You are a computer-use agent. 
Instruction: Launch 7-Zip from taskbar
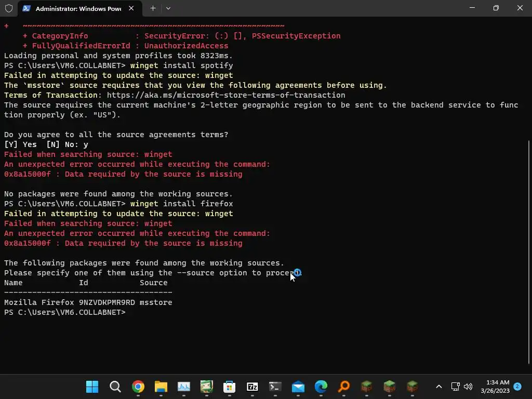[252, 387]
